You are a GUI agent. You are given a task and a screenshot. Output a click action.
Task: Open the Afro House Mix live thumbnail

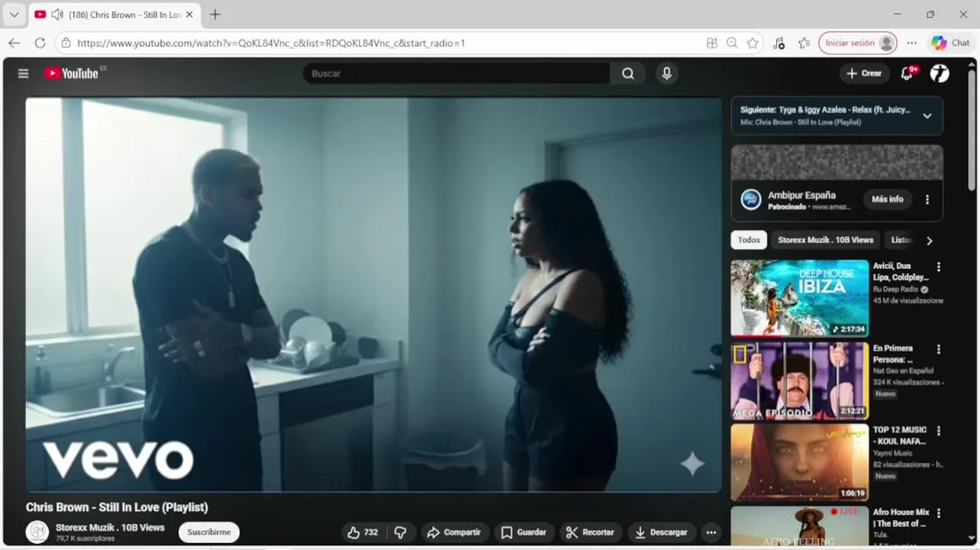point(799,526)
